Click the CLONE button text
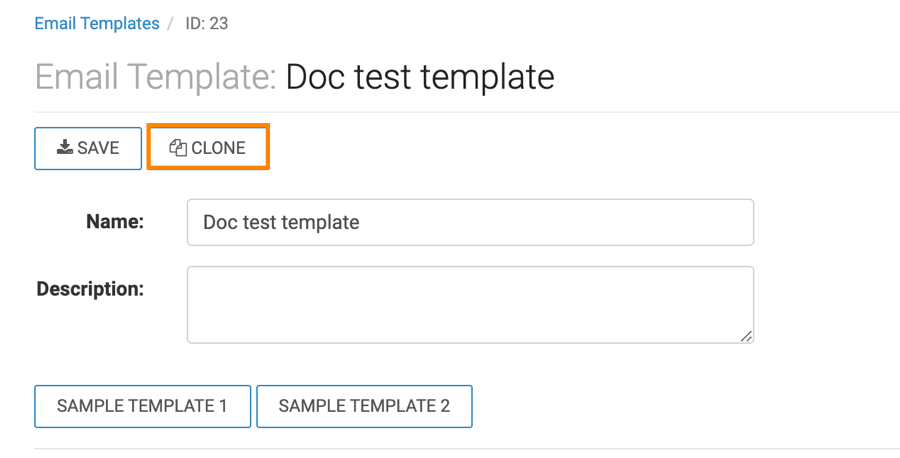Screen dimensions: 900x458 point(218,148)
